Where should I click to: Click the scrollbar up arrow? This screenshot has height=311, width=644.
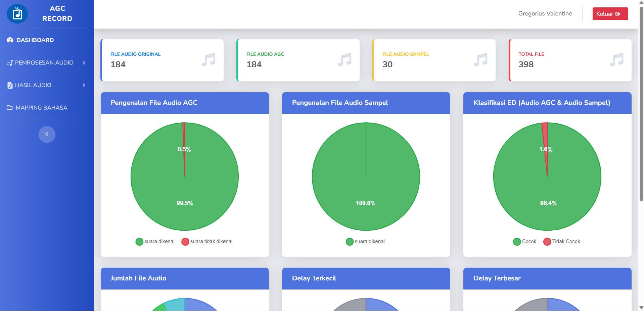pyautogui.click(x=641, y=3)
